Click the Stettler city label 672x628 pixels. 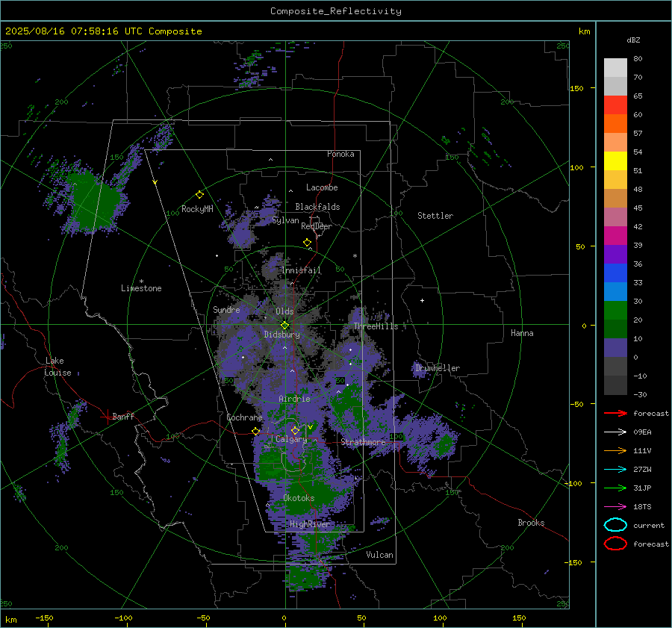pos(435,216)
